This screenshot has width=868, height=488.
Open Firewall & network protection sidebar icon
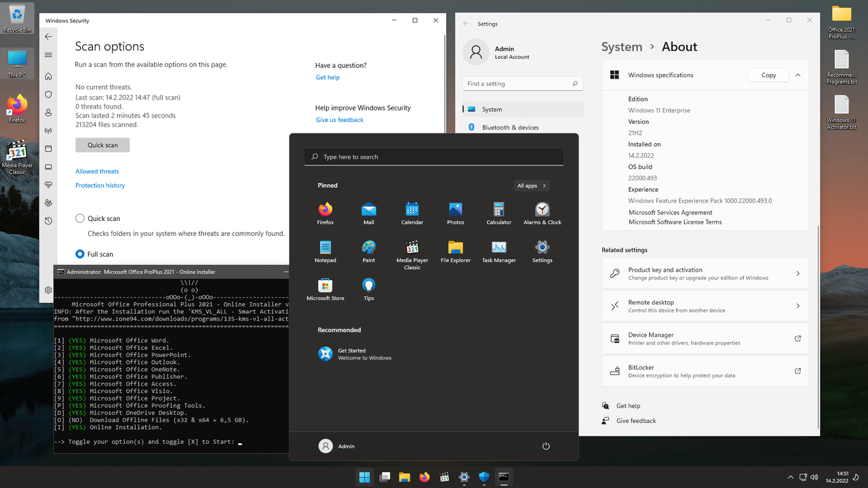click(48, 131)
